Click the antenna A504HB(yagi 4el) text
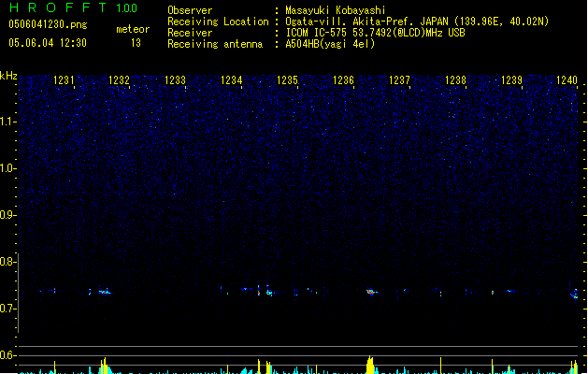This screenshot has width=588, height=374. click(x=330, y=44)
